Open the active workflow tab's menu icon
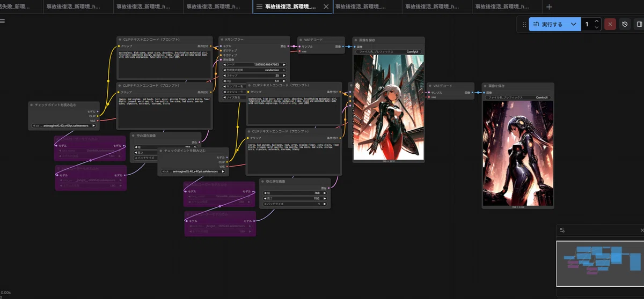Viewport: 644px width, 299px height. click(x=259, y=7)
